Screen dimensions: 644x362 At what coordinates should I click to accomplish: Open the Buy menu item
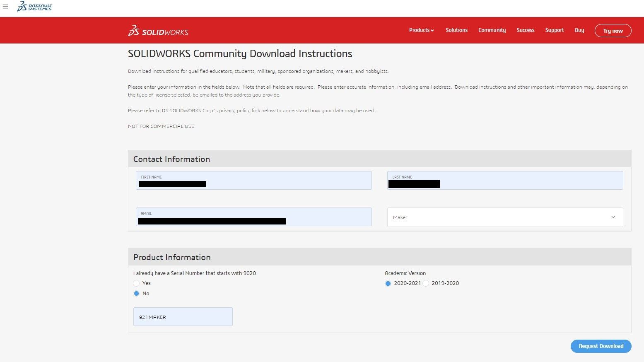[579, 30]
